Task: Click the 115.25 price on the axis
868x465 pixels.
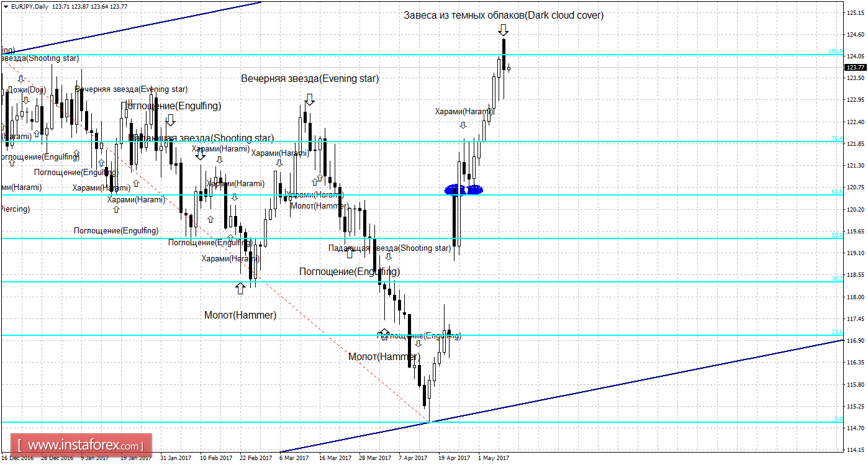Action: click(856, 407)
